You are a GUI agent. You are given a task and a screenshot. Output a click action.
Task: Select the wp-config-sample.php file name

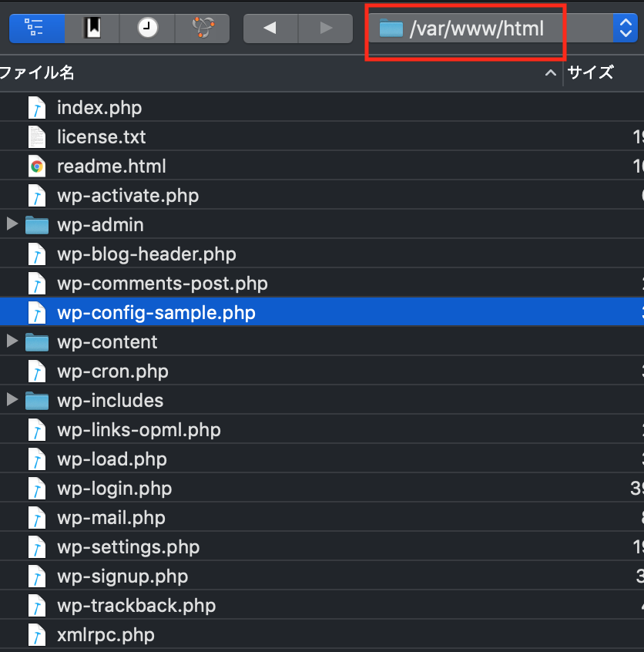click(156, 313)
